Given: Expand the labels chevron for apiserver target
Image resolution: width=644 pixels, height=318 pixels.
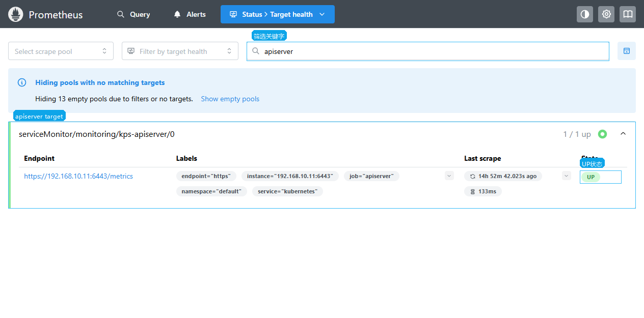Looking at the screenshot, I should [449, 176].
